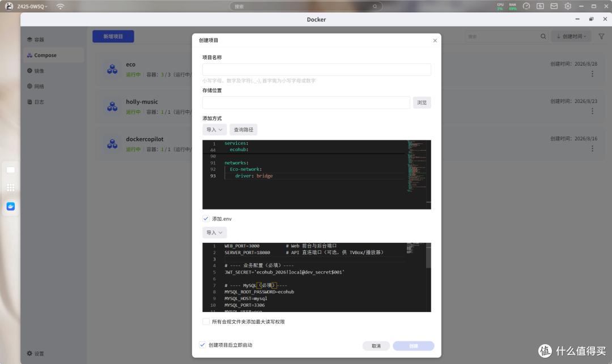Open the app grid icon in left dock
The image size is (612, 364).
coord(11,188)
